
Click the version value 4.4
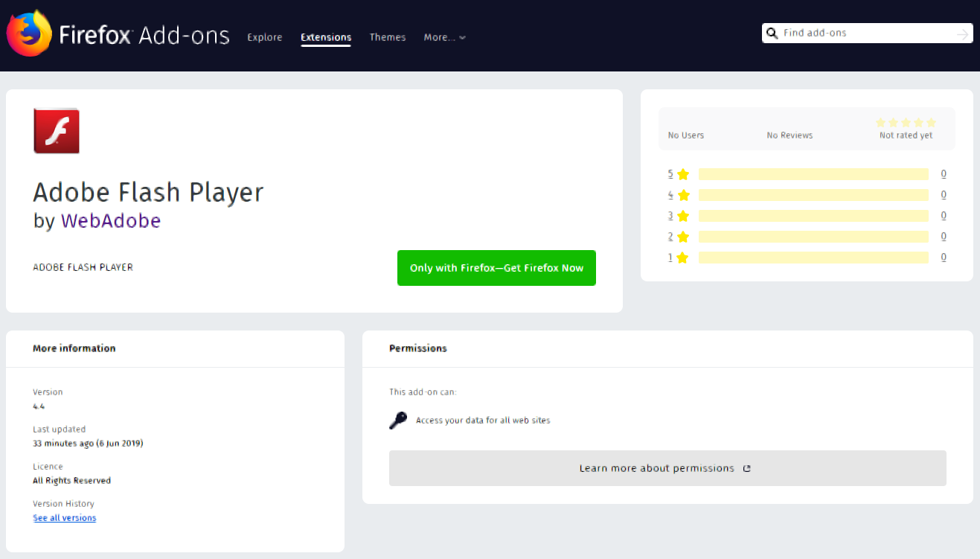(39, 406)
